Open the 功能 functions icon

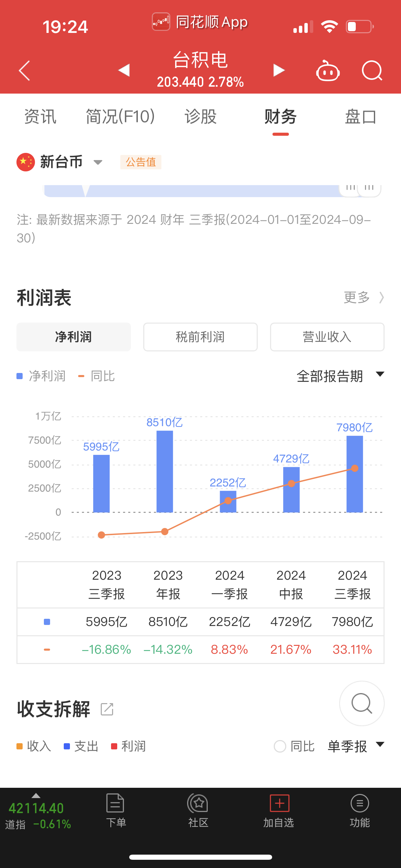click(x=360, y=803)
